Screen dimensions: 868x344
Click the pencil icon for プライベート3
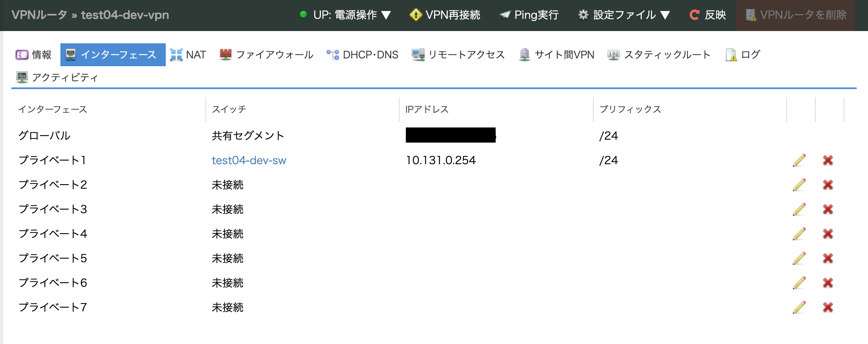pos(799,209)
